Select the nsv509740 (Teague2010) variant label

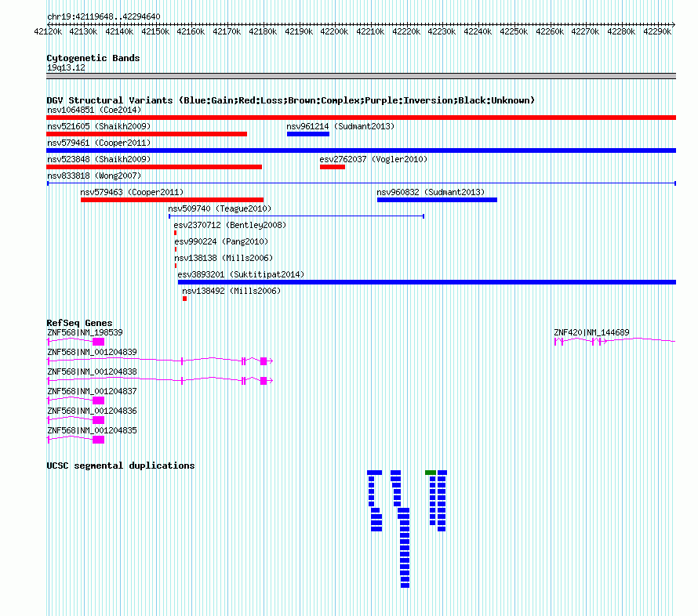click(220, 208)
